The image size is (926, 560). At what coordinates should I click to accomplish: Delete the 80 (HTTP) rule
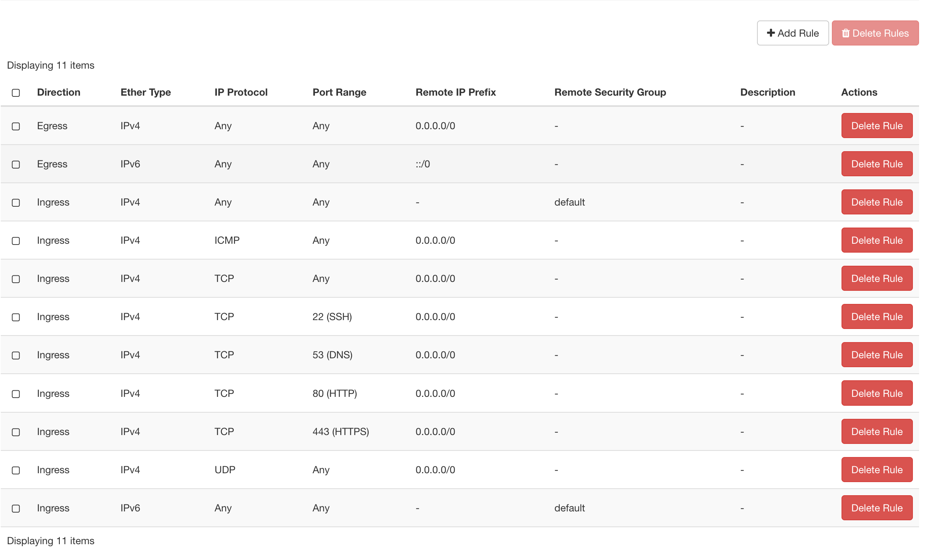(877, 393)
